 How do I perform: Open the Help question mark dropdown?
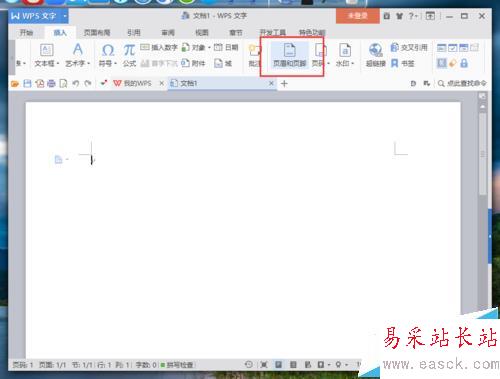click(x=413, y=16)
